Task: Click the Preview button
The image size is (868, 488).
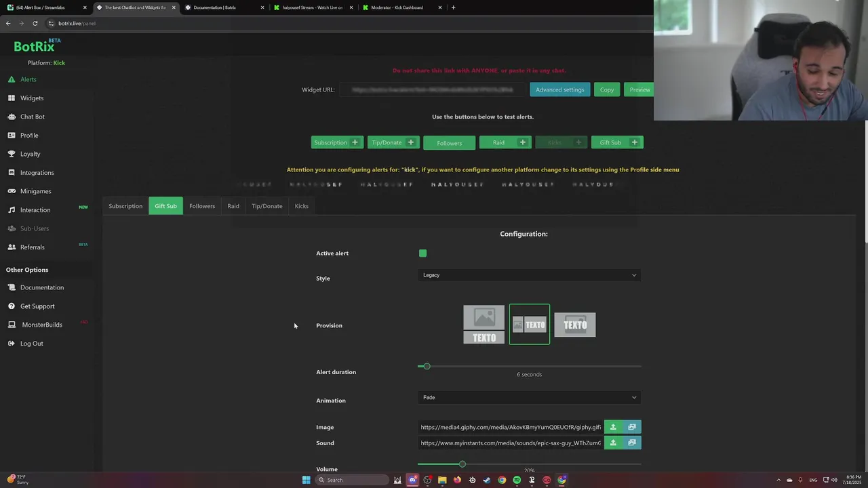Action: (639, 89)
